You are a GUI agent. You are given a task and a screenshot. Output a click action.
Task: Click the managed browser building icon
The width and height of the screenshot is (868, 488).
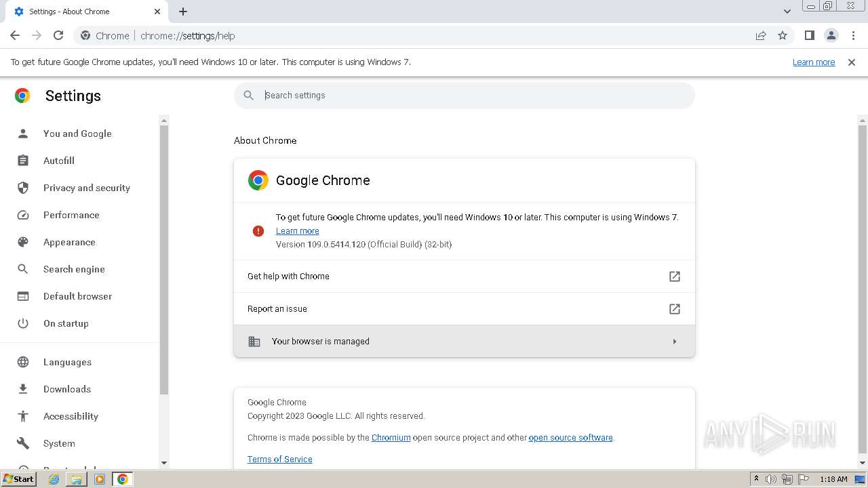point(254,342)
